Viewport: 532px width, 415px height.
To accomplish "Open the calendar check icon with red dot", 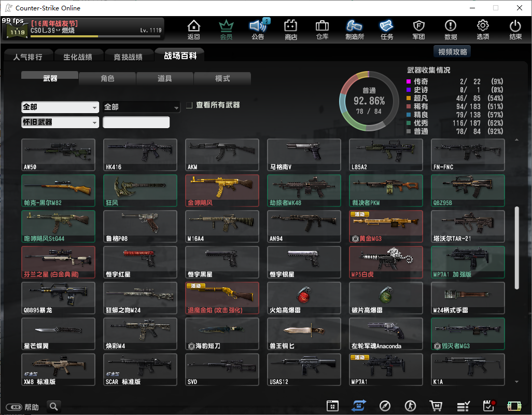I will pos(489,406).
